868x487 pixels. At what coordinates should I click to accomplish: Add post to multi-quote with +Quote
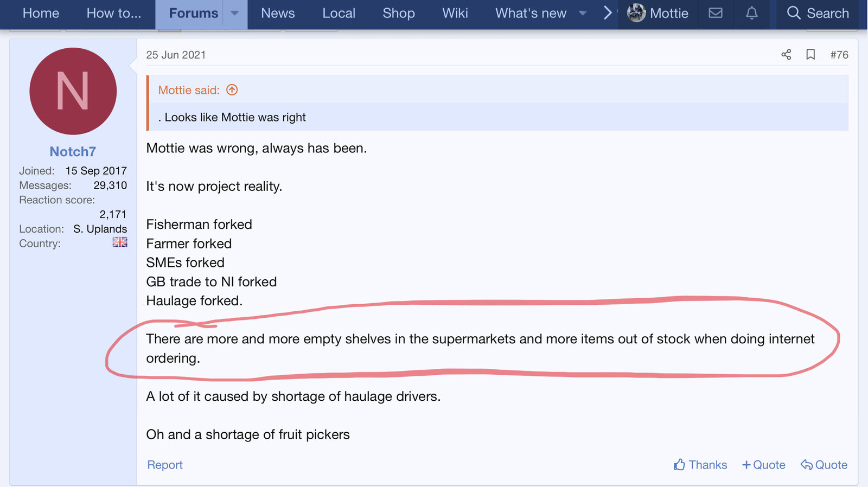[763, 465]
